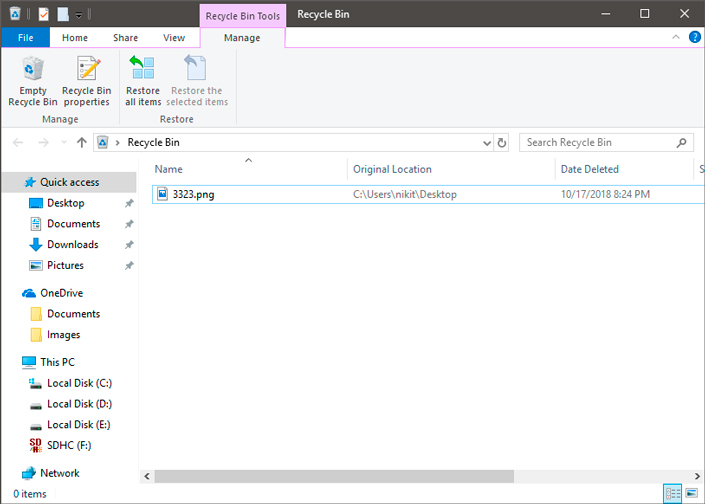Open Documents folder under OneDrive
Screen dimensions: 705x504
coord(74,314)
